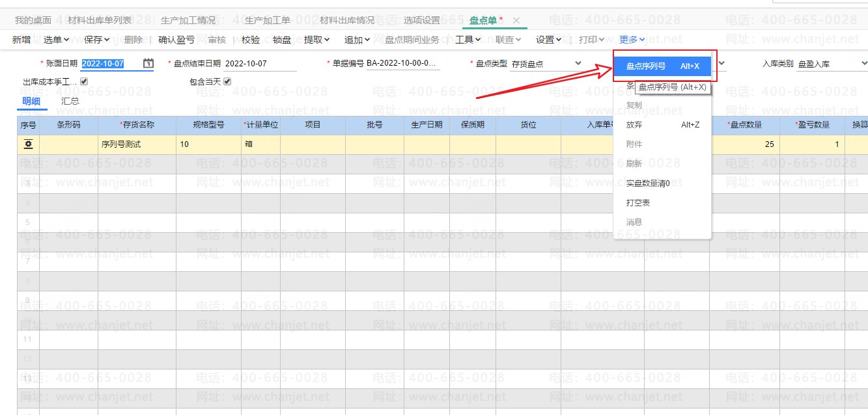This screenshot has height=415, width=868.
Task: Switch to the 汇总 tab
Action: pyautogui.click(x=70, y=101)
